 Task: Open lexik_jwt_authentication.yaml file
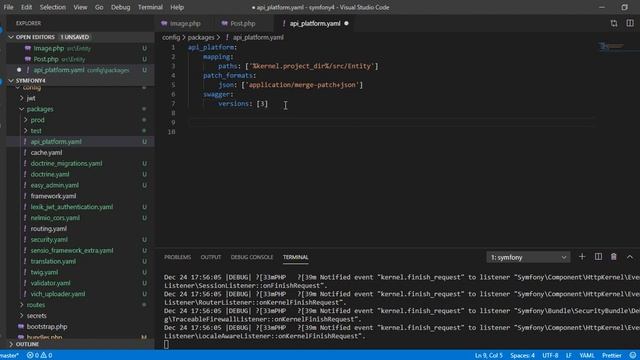72,207
